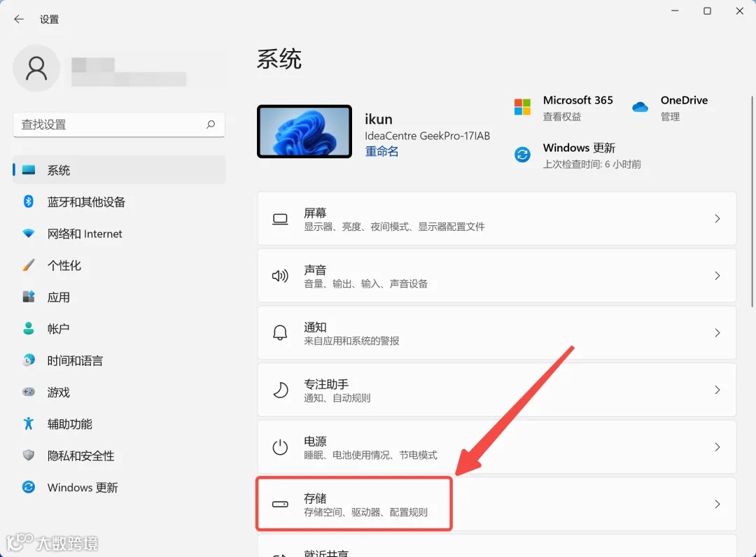Click the 通知 bell icon
Image resolution: width=756 pixels, height=557 pixels.
point(280,332)
